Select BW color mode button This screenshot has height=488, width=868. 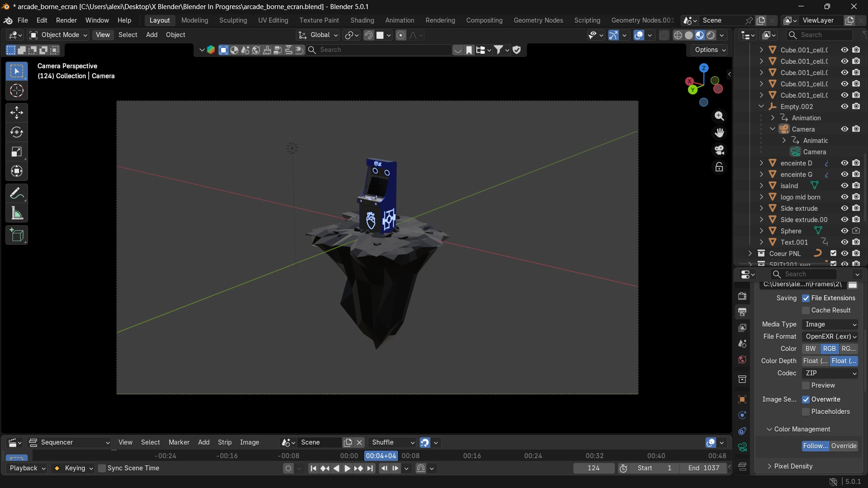point(811,349)
